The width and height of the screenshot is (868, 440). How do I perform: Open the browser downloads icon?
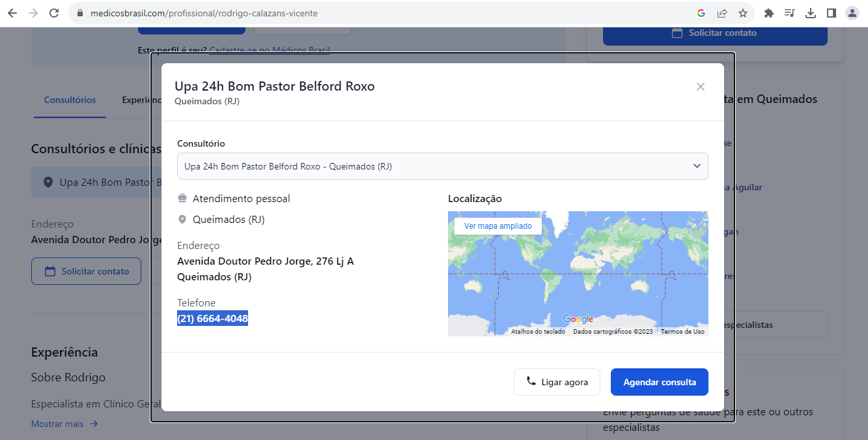pos(811,13)
